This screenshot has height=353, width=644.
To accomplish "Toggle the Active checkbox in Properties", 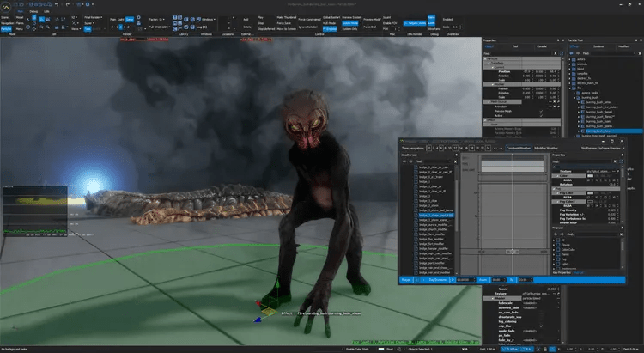I will (x=541, y=115).
